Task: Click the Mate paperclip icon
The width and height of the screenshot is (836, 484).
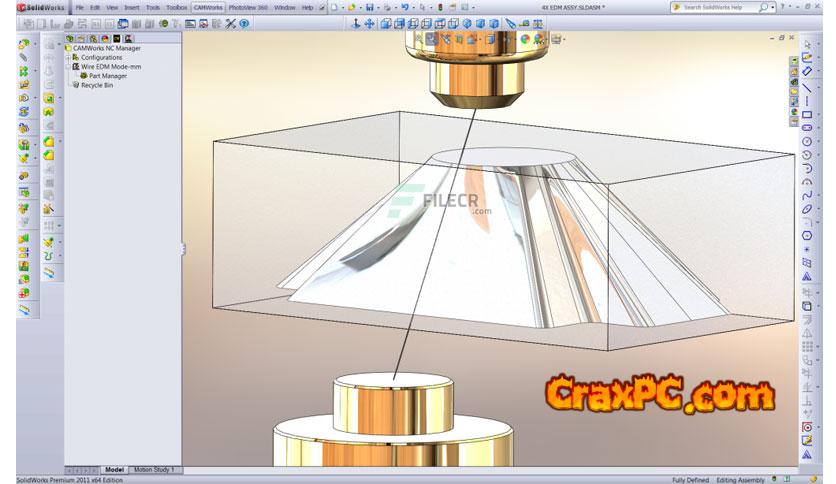Action: [x=23, y=57]
